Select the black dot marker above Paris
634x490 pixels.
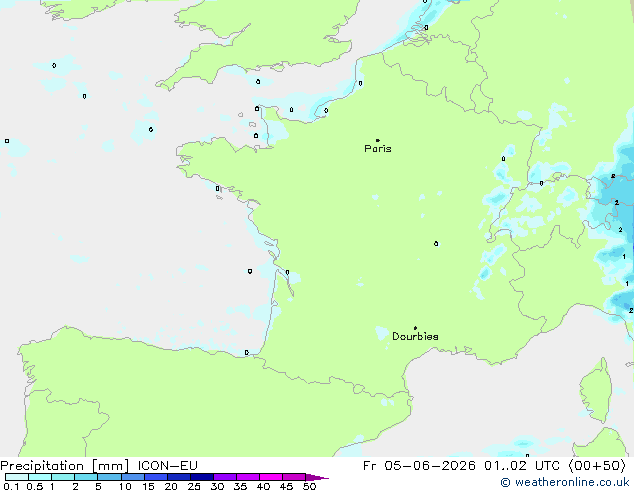pos(378,140)
